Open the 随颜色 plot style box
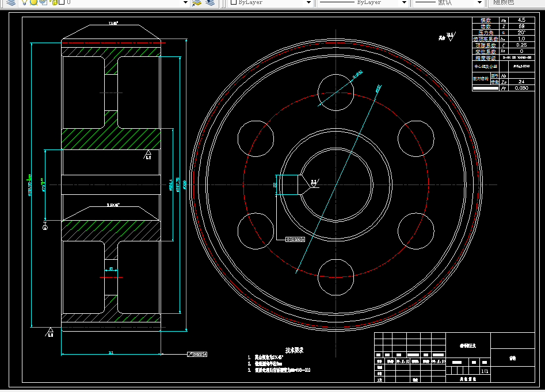The image size is (545, 392). coord(517,3)
